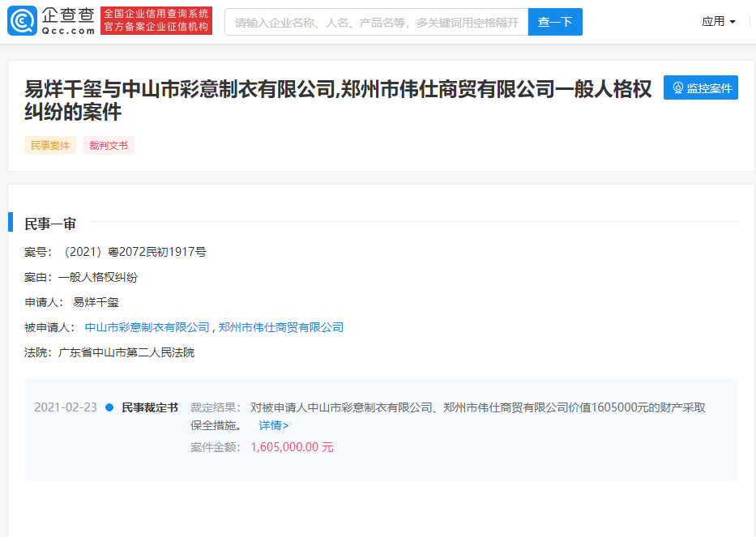This screenshot has width=756, height=537.
Task: Select the 民事案件 tag
Action: (50, 146)
